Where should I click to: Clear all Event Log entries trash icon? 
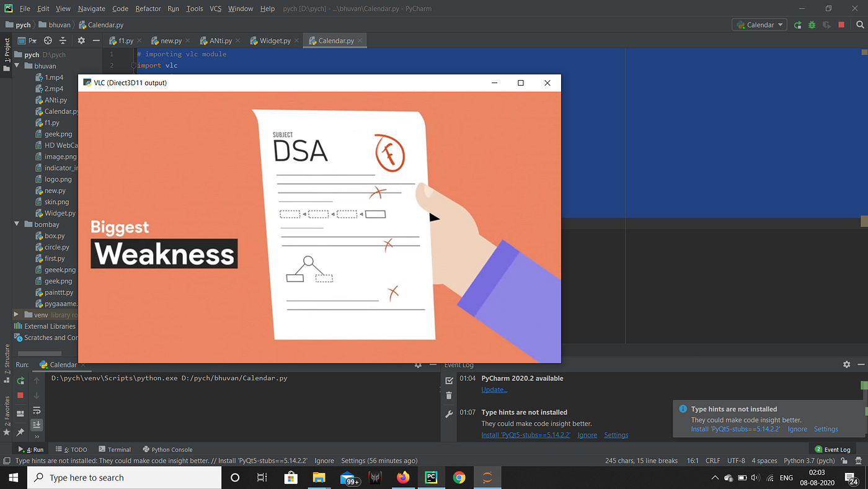pyautogui.click(x=449, y=395)
